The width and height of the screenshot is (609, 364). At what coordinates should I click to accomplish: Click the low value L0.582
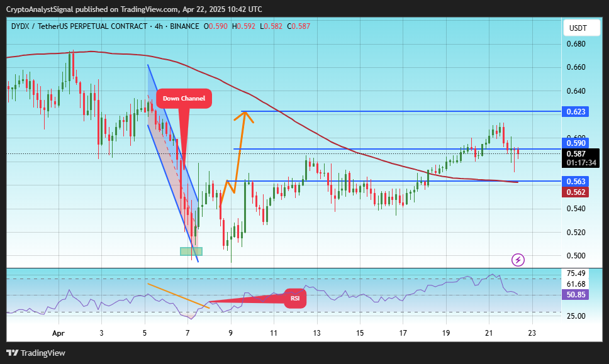(x=271, y=26)
